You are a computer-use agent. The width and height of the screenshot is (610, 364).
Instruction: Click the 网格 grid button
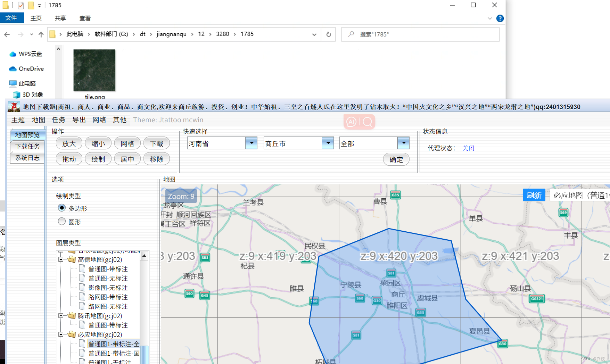(127, 143)
